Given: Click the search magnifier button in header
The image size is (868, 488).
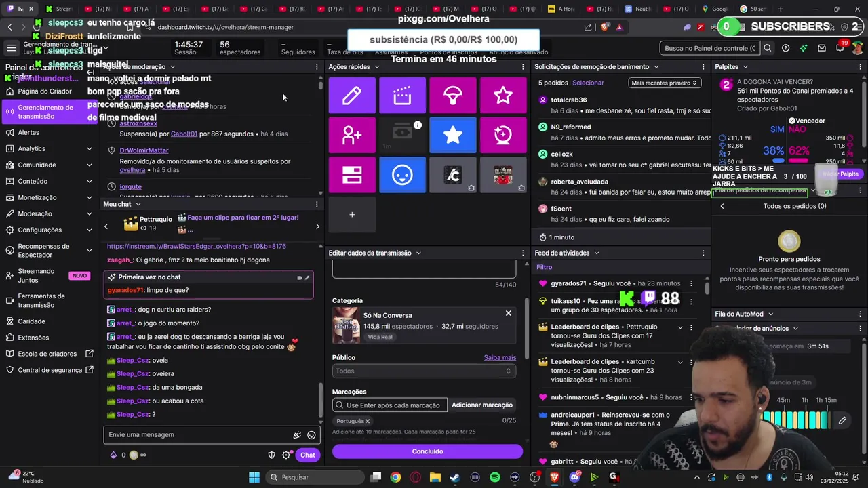Looking at the screenshot, I should tap(767, 48).
